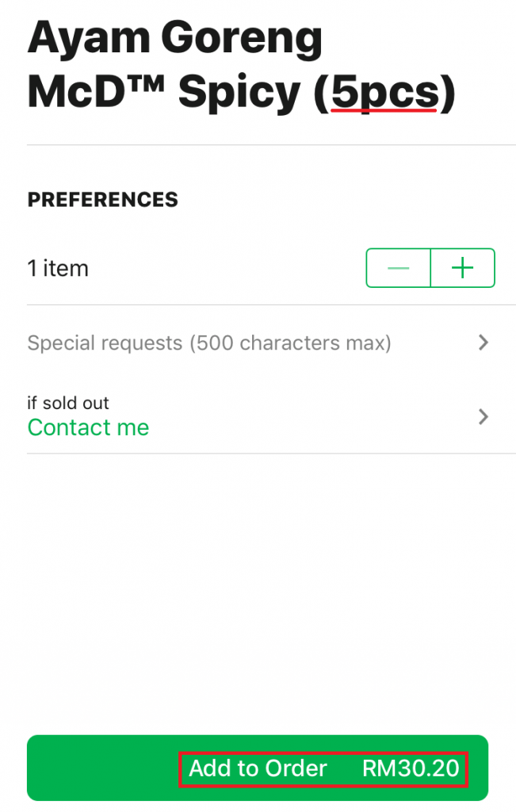The image size is (516, 812).
Task: Tap the small 'if sold out' label
Action: [68, 403]
